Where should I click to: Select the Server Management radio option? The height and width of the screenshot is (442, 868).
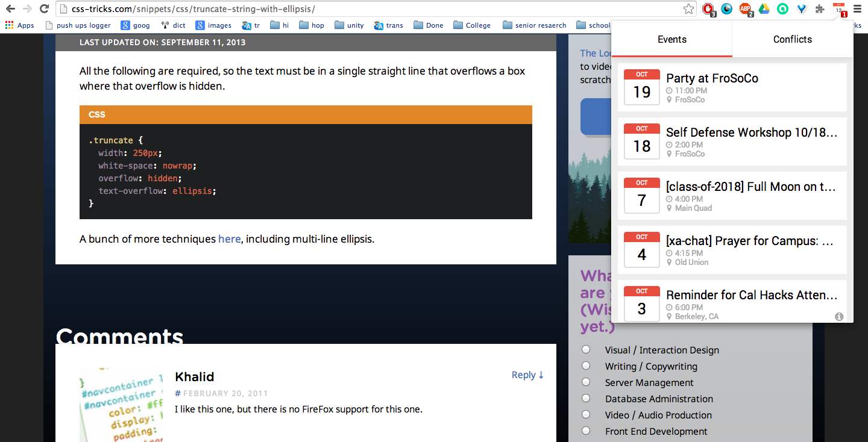pyautogui.click(x=586, y=382)
